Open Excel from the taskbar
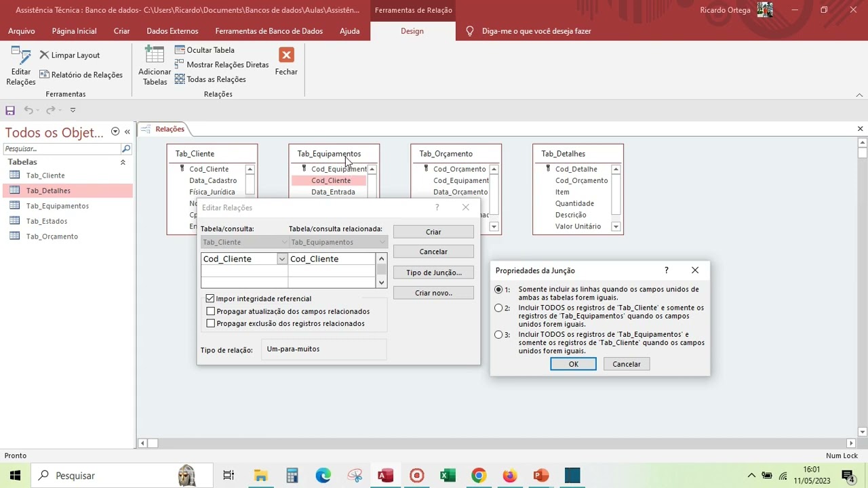 coord(448,475)
